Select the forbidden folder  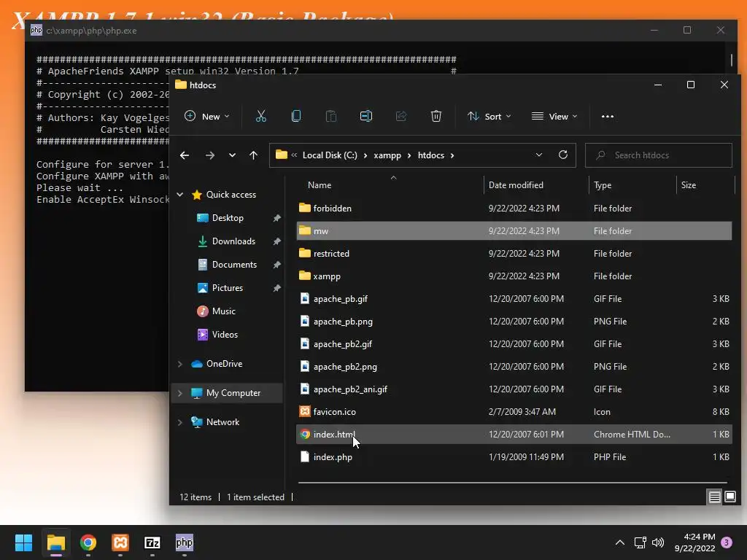tap(514, 208)
